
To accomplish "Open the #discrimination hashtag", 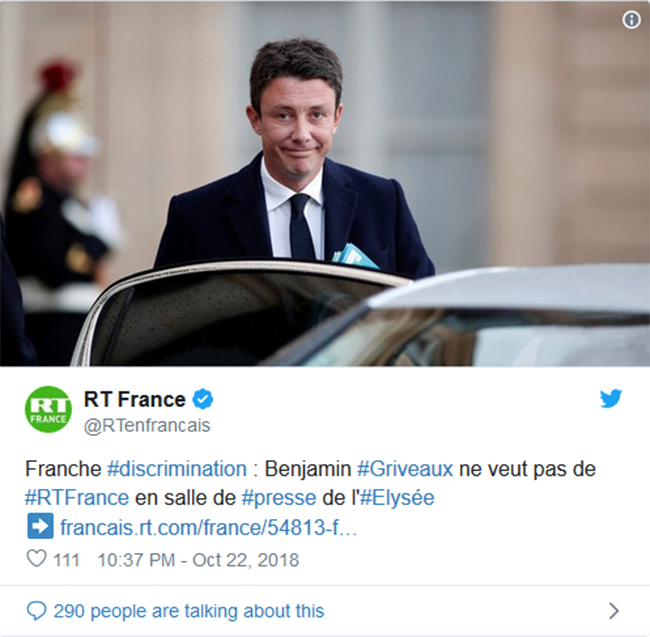I will tap(177, 469).
